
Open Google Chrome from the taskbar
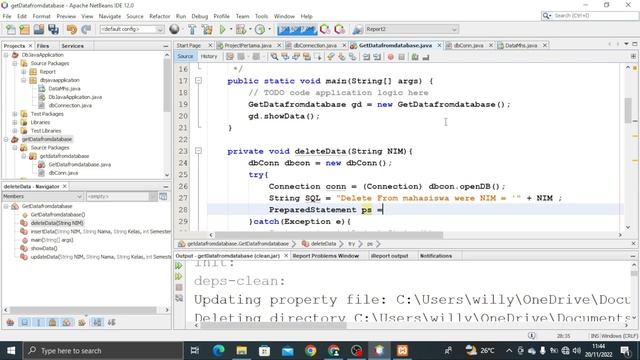click(x=311, y=351)
